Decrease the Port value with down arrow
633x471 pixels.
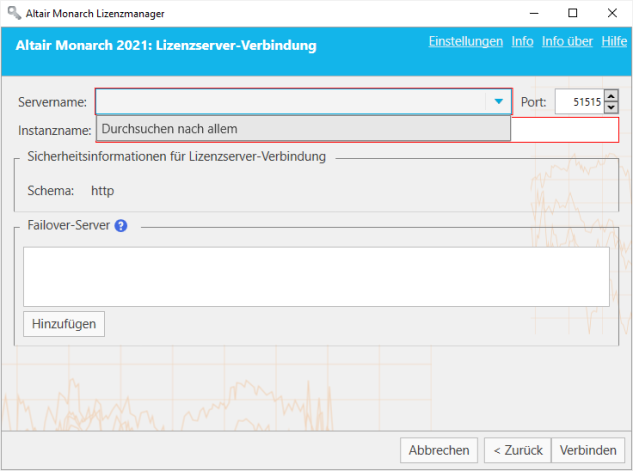point(611,107)
